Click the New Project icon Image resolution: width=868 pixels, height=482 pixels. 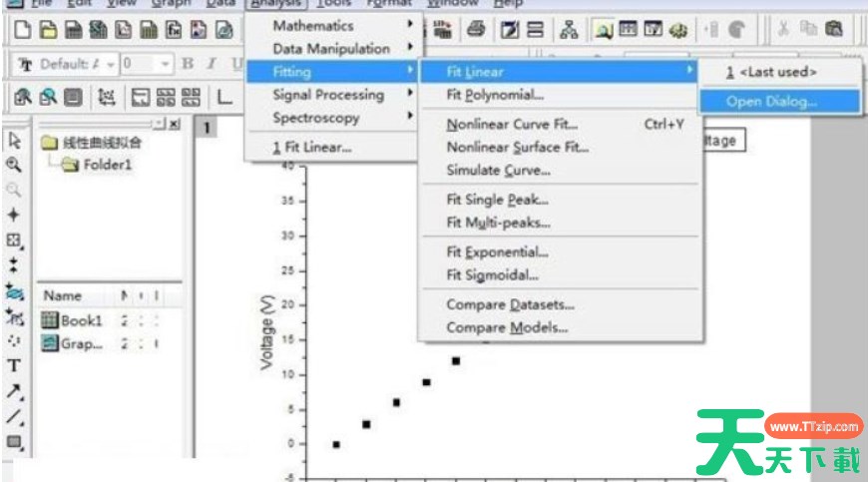22,30
